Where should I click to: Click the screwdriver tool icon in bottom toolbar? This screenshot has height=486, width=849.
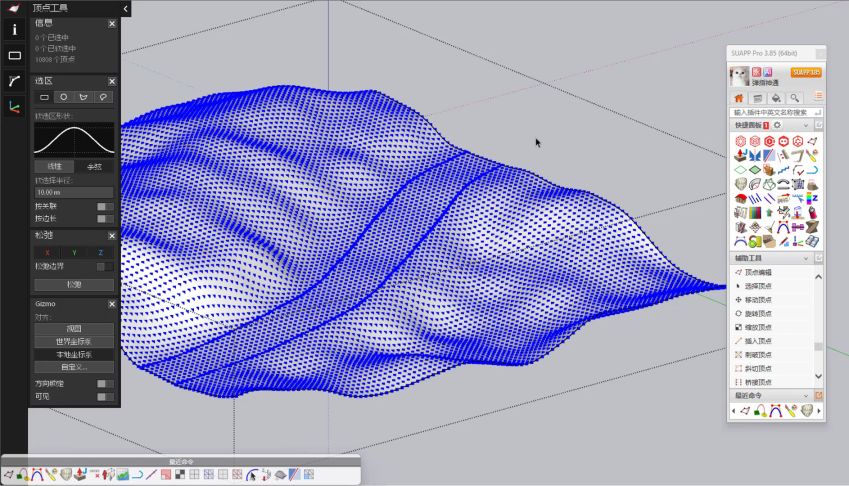(51, 475)
